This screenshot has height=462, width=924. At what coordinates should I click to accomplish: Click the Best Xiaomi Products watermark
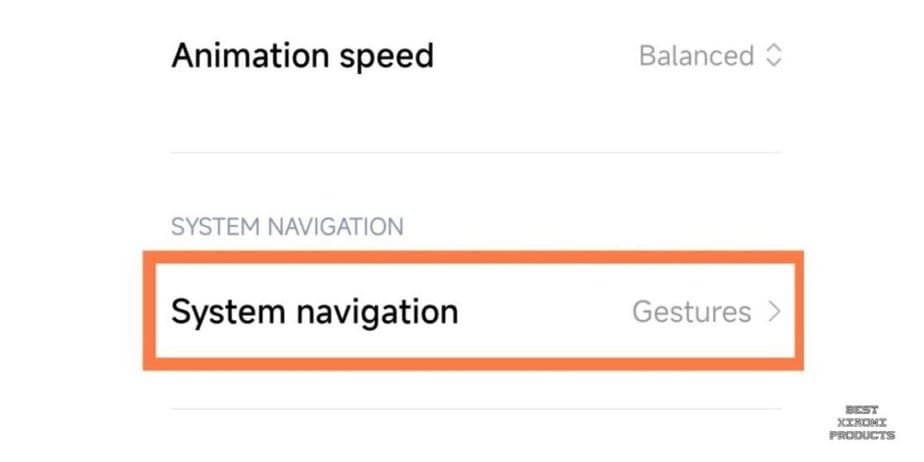click(861, 422)
